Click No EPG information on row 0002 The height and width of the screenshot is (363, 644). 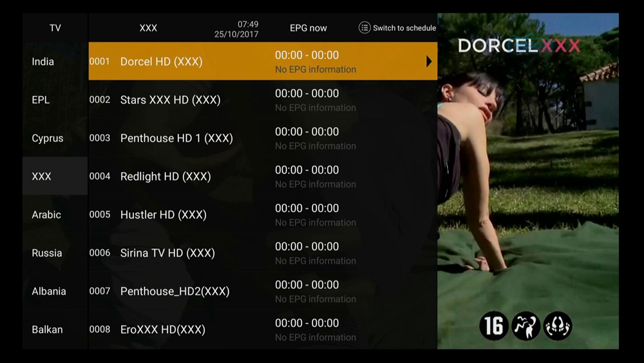tap(316, 108)
